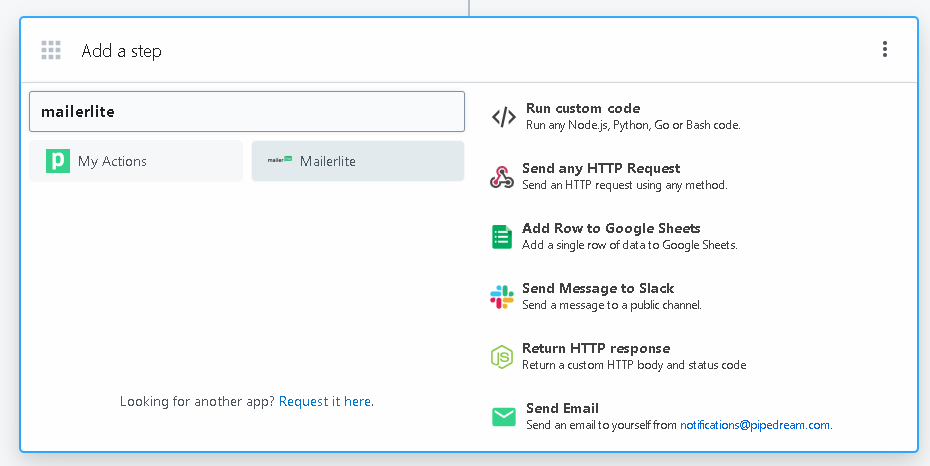Open the three-dot step options menu

(884, 49)
